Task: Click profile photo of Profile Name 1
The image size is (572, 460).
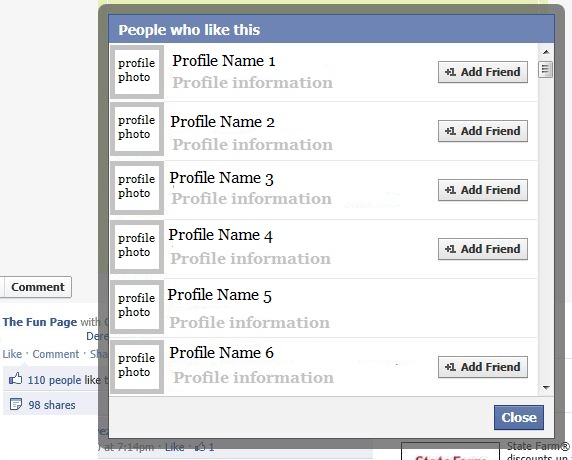Action: tap(137, 71)
